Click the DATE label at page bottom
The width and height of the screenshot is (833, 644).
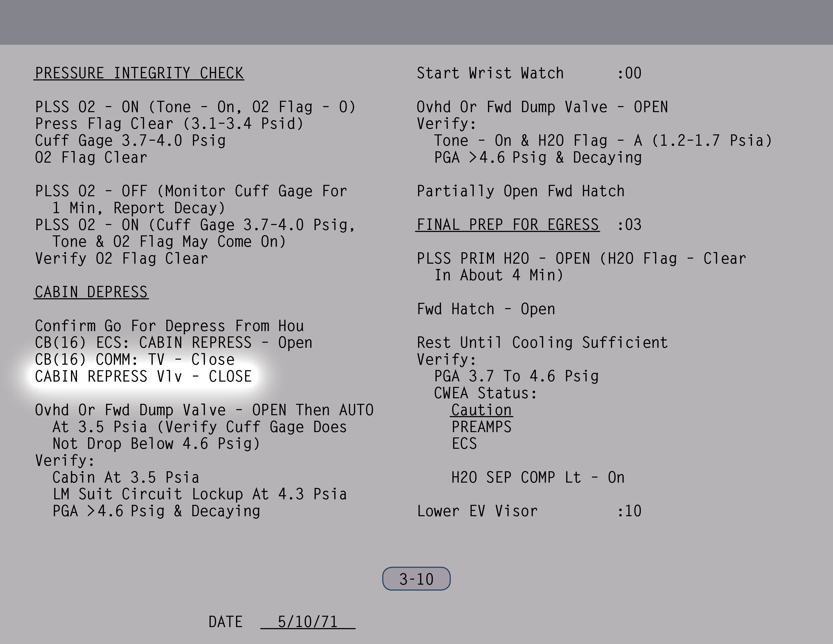pos(225,622)
